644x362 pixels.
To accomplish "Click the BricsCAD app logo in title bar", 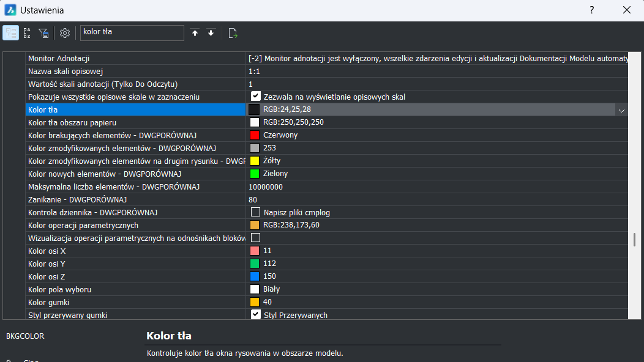I will [10, 10].
